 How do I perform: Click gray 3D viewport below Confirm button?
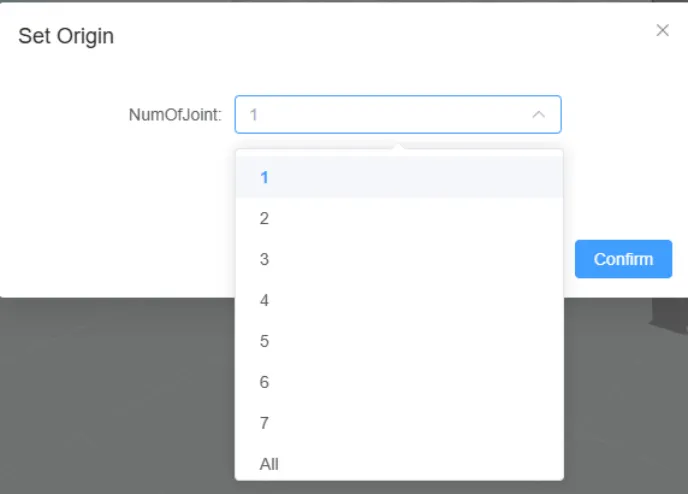(x=620, y=400)
